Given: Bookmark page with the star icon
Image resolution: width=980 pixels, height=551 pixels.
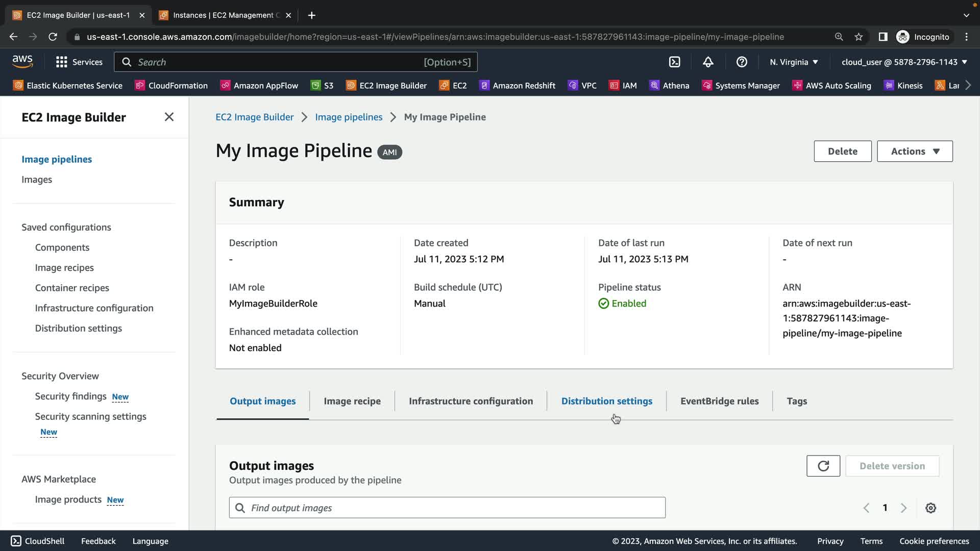Looking at the screenshot, I should [x=859, y=37].
